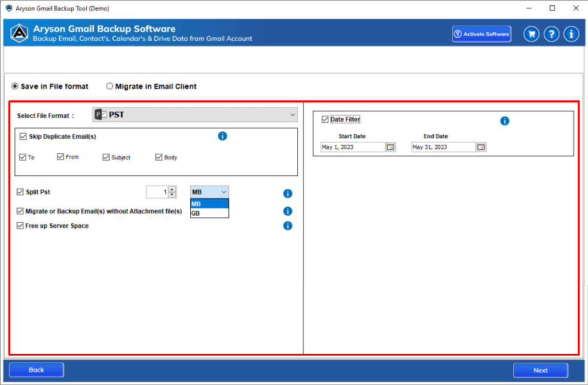
Task: Toggle the Date Filter checkbox
Action: coord(325,119)
